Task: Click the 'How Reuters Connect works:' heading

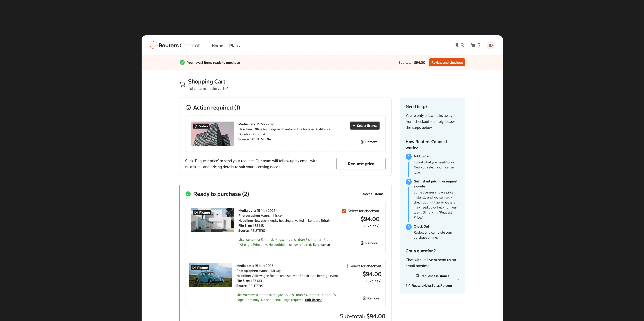Action: point(426,145)
